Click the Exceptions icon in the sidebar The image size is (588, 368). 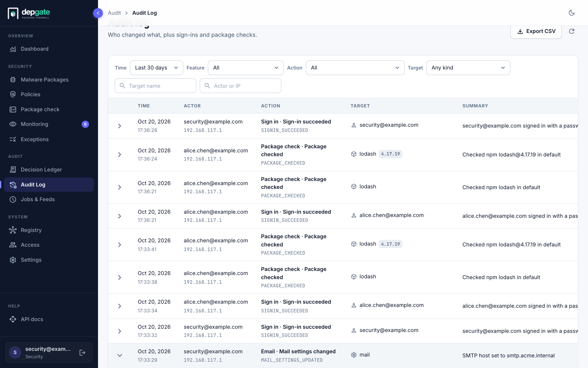[13, 139]
